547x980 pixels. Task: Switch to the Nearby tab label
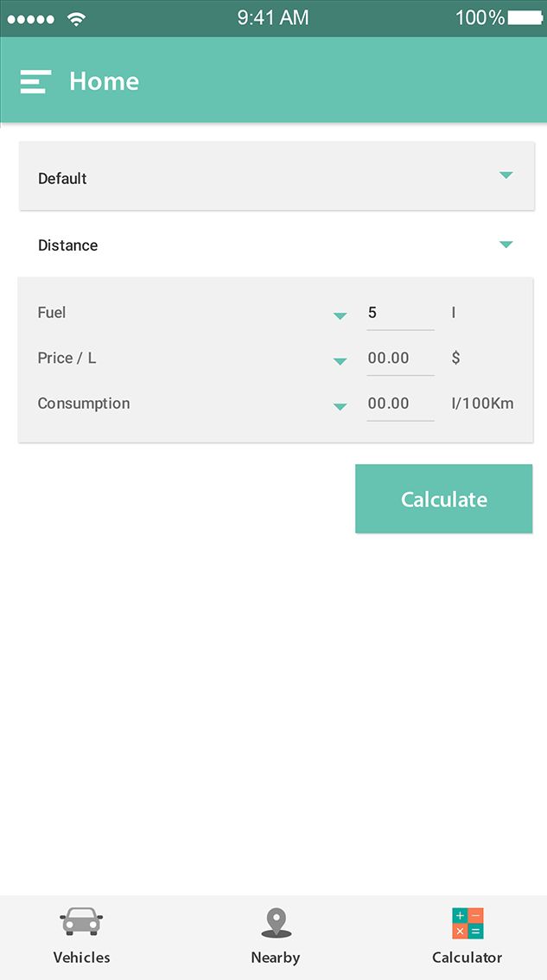pos(276,958)
